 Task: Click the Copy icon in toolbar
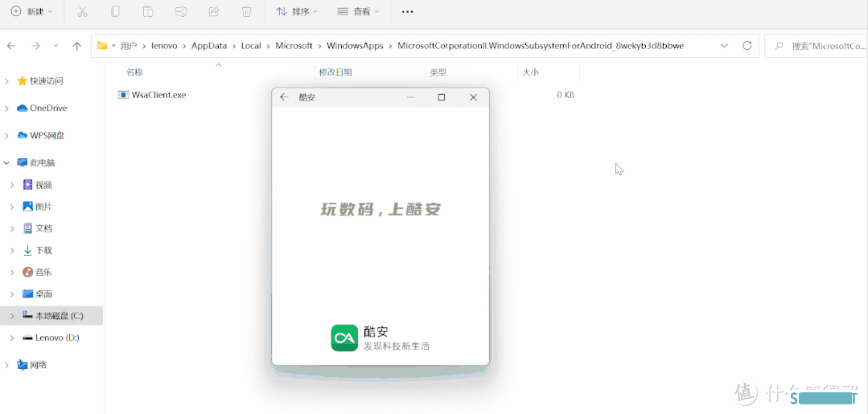tap(115, 11)
